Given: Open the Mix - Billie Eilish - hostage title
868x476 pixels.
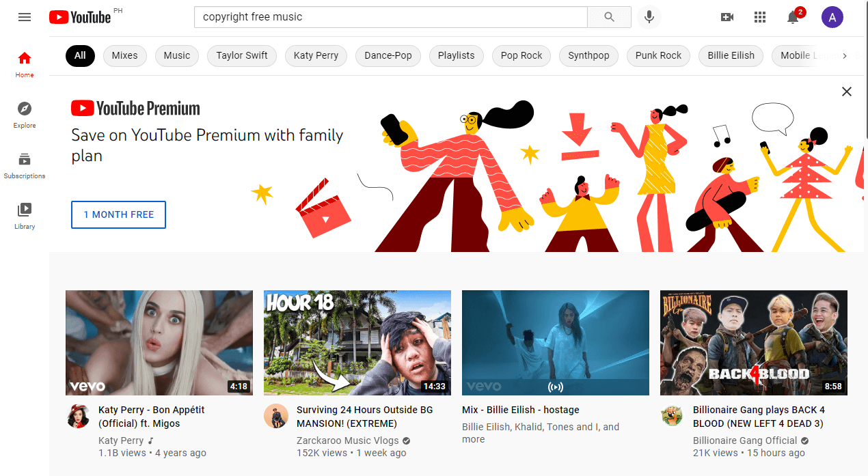Looking at the screenshot, I should pos(521,410).
